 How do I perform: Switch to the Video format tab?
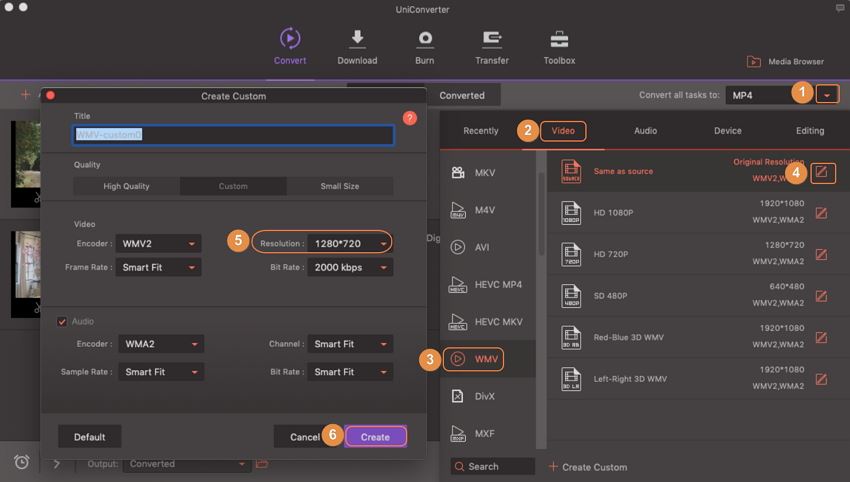point(563,131)
